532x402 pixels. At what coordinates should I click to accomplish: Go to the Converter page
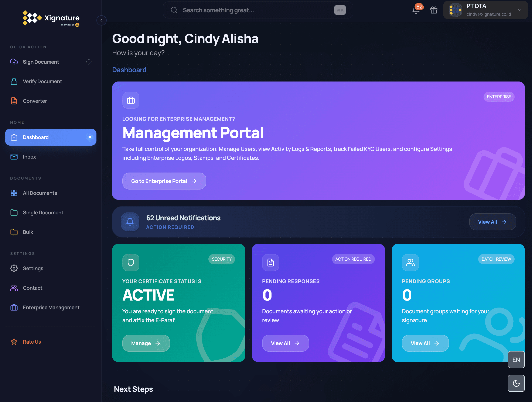click(51, 101)
